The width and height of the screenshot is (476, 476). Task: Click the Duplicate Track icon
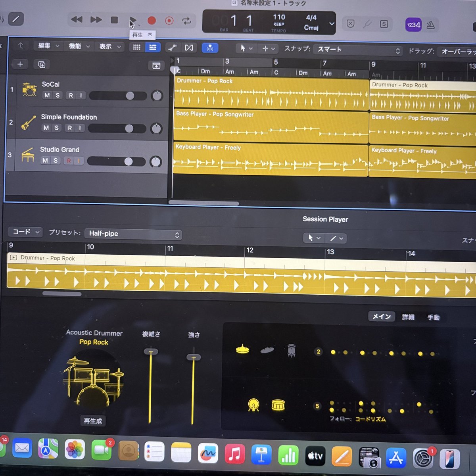point(42,64)
